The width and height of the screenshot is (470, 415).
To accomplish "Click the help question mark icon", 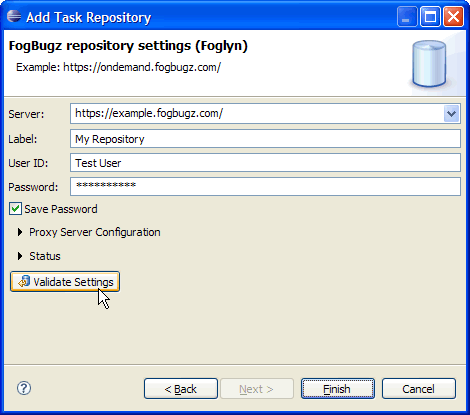I will click(x=24, y=388).
